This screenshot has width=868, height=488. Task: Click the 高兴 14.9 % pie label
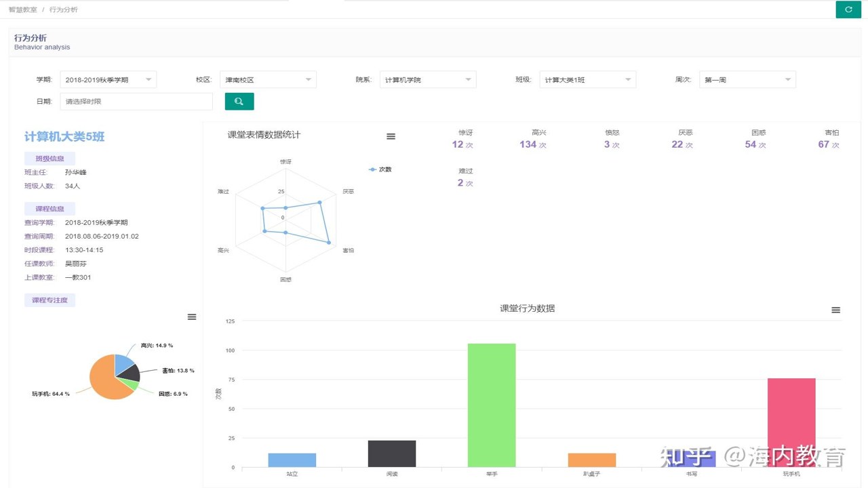(157, 346)
